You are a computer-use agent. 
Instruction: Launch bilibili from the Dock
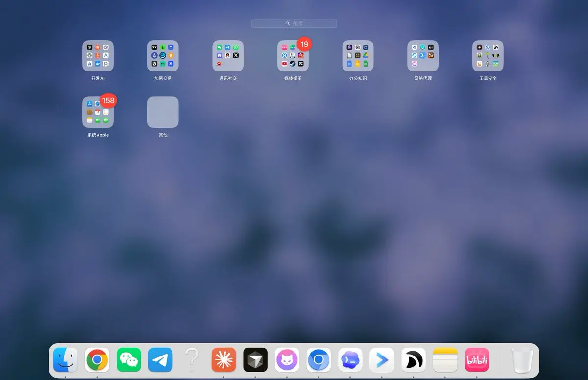(477, 360)
